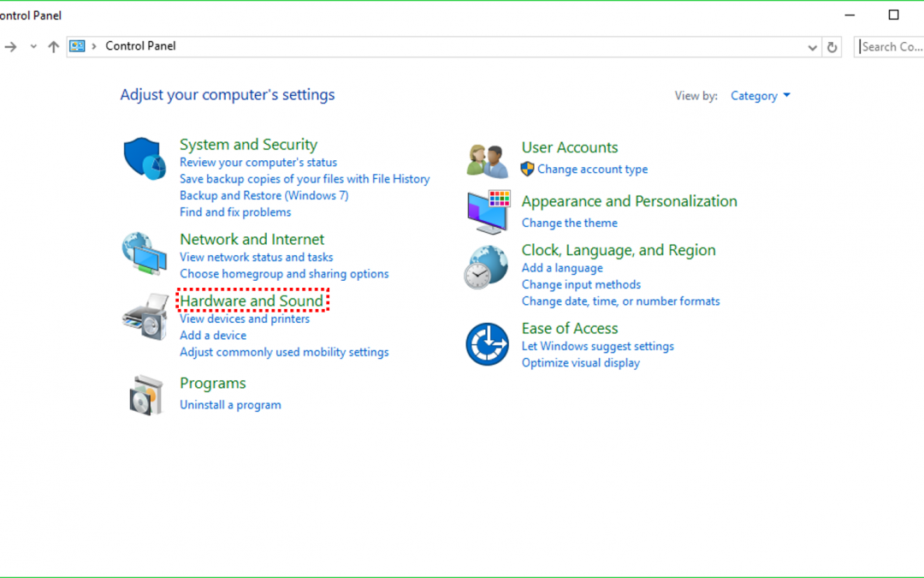Click the shield icon beside Change account type

527,169
